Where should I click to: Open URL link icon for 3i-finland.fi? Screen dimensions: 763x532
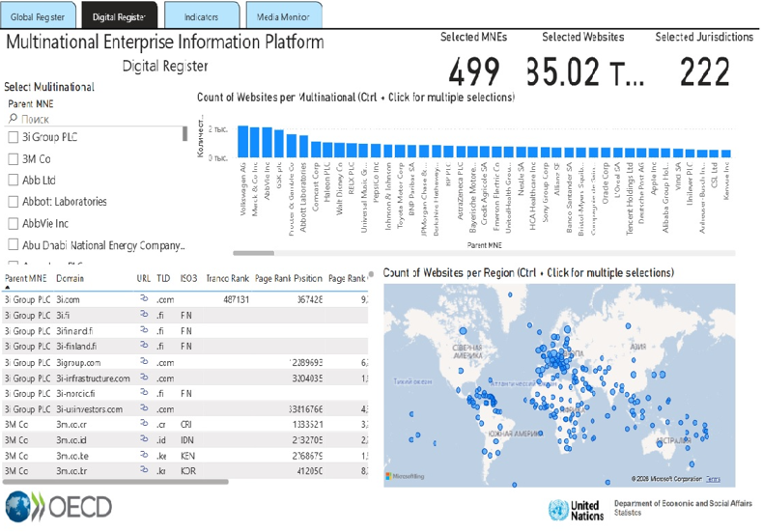coord(144,346)
